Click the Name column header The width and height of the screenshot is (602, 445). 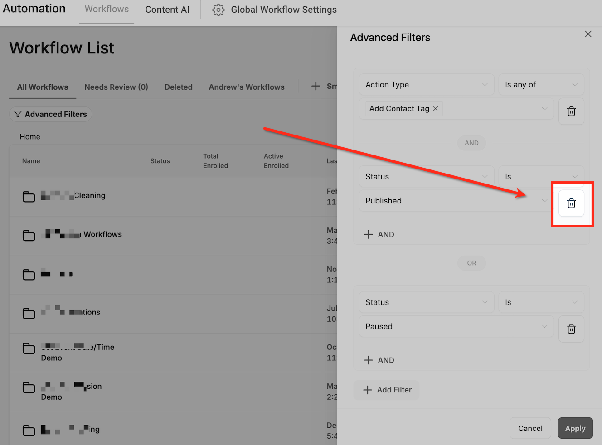pyautogui.click(x=31, y=161)
